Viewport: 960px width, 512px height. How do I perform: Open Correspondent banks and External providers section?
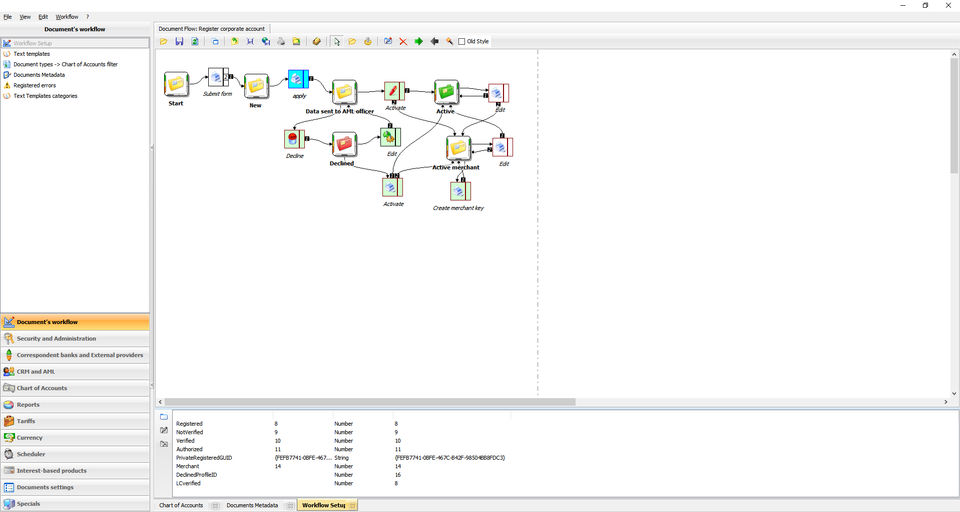pos(75,355)
